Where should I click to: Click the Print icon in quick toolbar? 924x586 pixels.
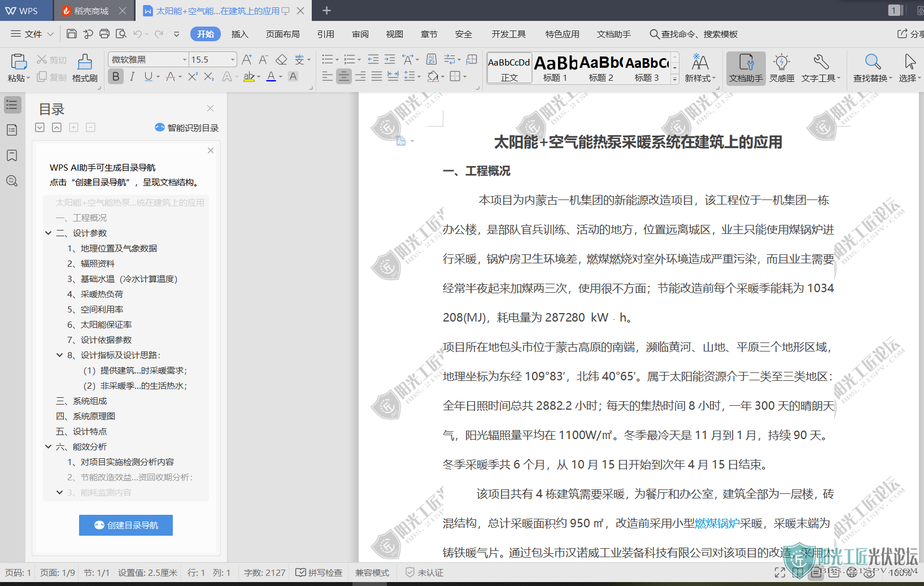pos(104,34)
